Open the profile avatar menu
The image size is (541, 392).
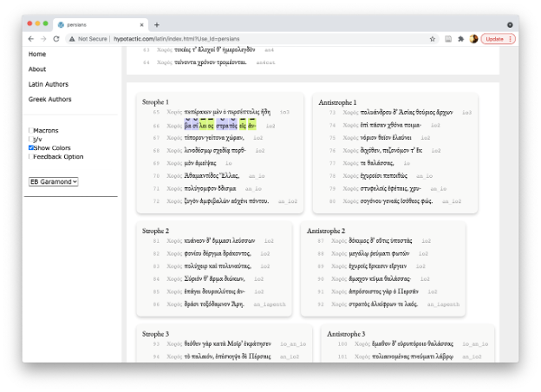pos(473,39)
